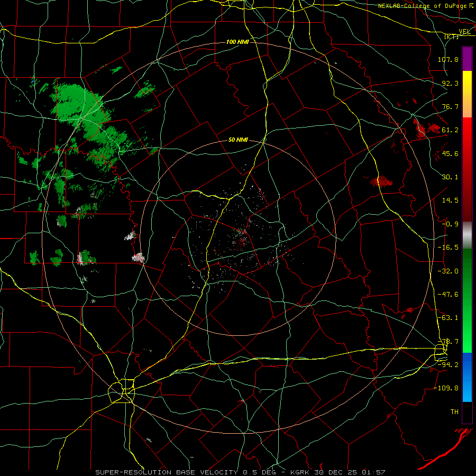
Task: Click the 45.6 legend value
Action: [x=450, y=153]
